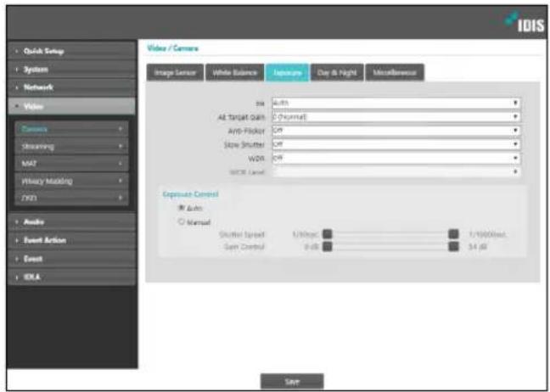Open the Slow Shutter dropdown
The height and width of the screenshot is (392, 550).
[396, 144]
